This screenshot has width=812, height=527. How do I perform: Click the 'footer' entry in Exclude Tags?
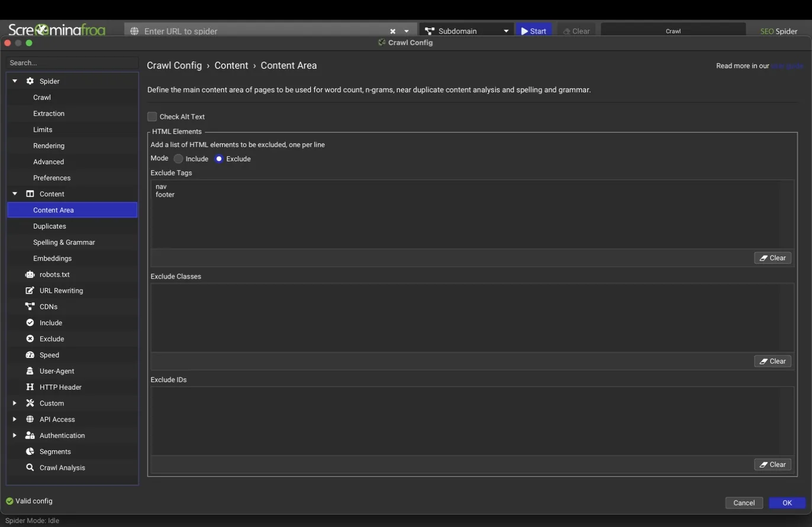(165, 195)
